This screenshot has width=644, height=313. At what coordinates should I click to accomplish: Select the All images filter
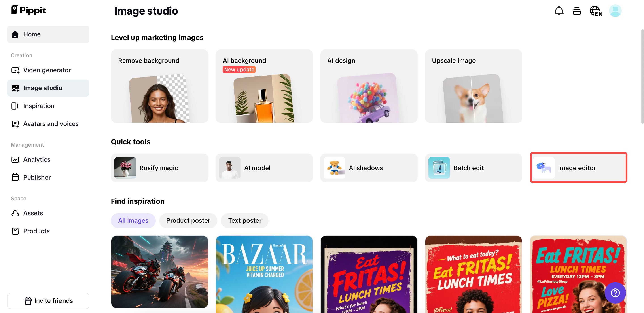click(x=133, y=220)
